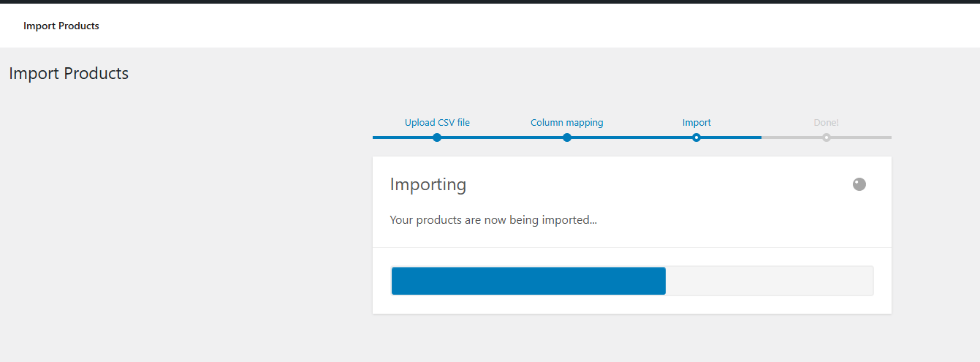Click the horizontal divider above the progress bar
The width and height of the screenshot is (980, 362).
click(x=632, y=247)
